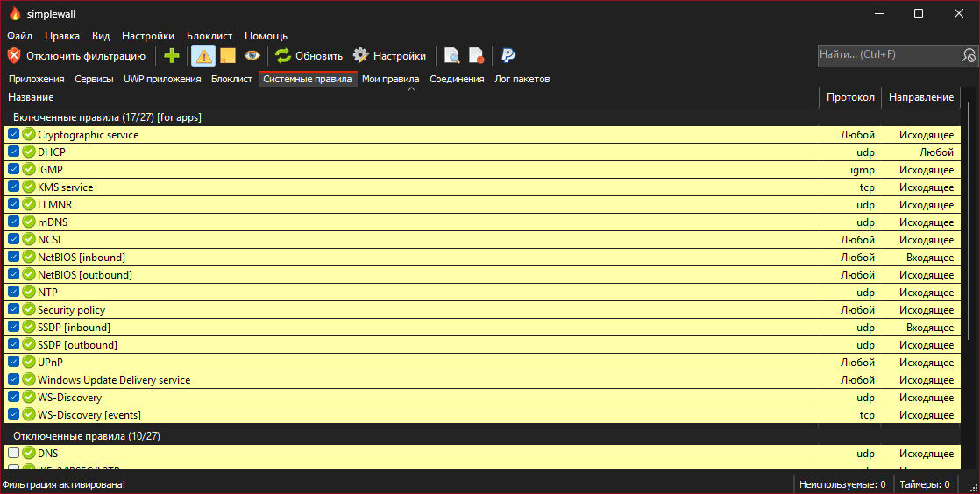
Task: Switch to the Блоклист tab
Action: [232, 79]
